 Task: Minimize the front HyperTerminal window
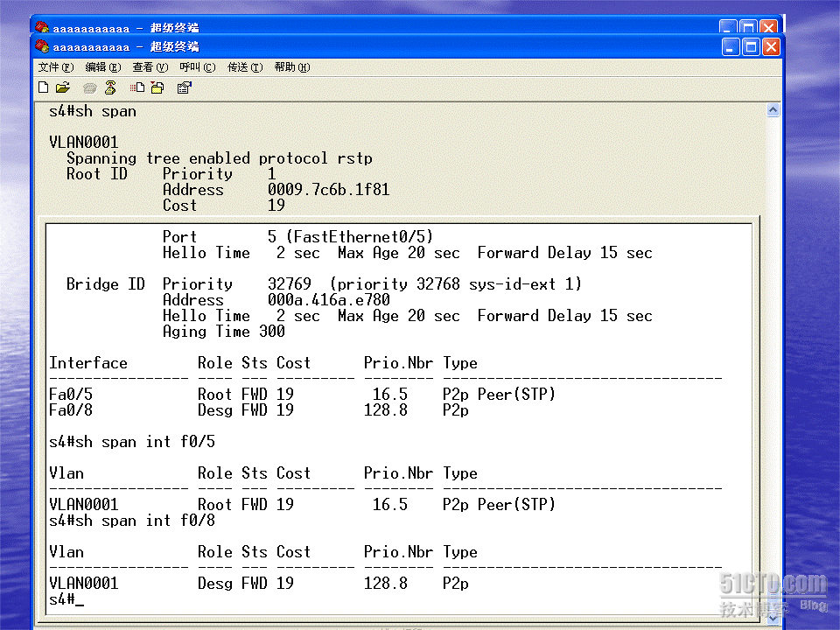pyautogui.click(x=731, y=47)
